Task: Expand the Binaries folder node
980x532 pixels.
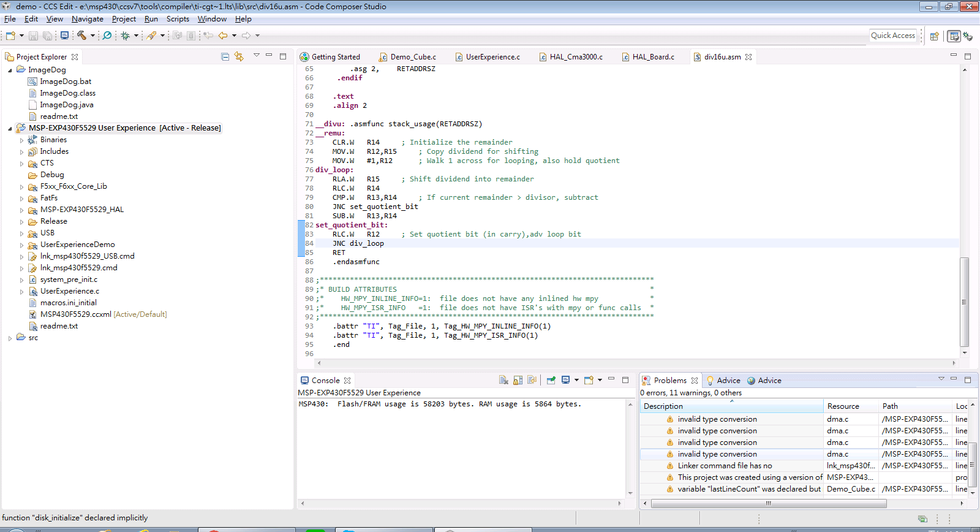Action: (x=21, y=140)
